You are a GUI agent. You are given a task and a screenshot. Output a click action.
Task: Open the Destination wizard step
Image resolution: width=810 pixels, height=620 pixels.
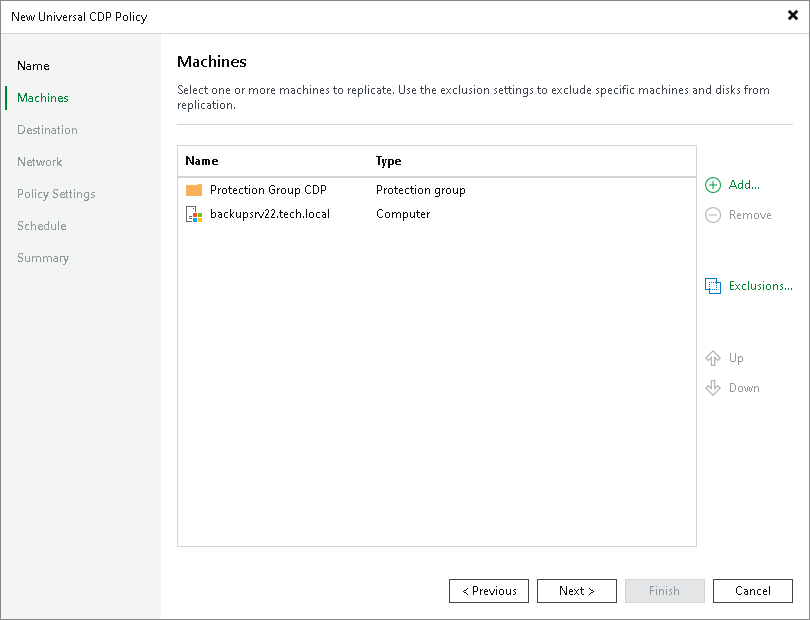(x=47, y=130)
